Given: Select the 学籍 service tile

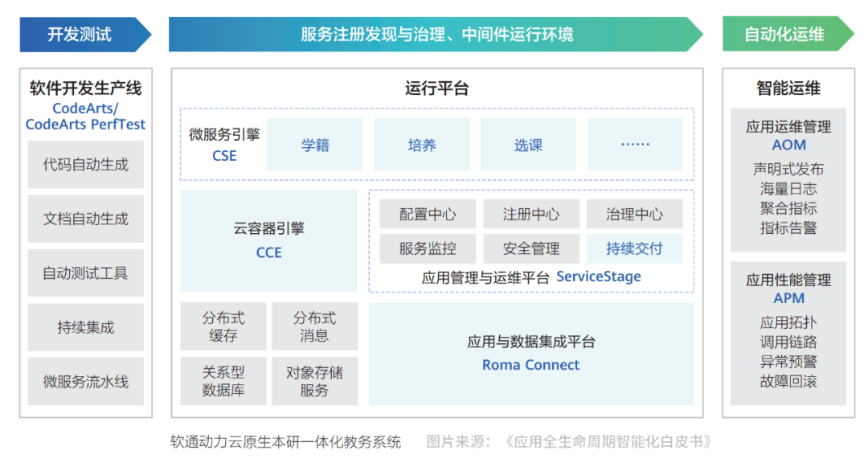Looking at the screenshot, I should pos(316,145).
